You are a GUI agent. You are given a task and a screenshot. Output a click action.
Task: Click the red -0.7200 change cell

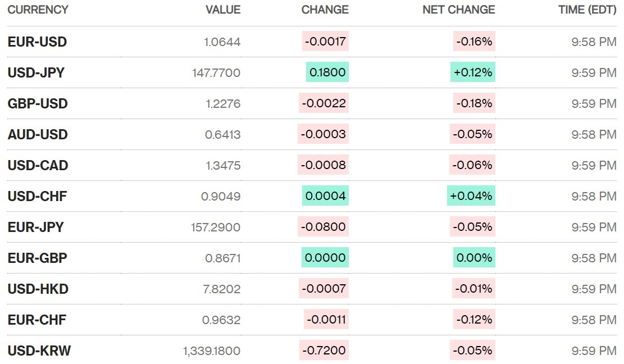click(x=324, y=351)
